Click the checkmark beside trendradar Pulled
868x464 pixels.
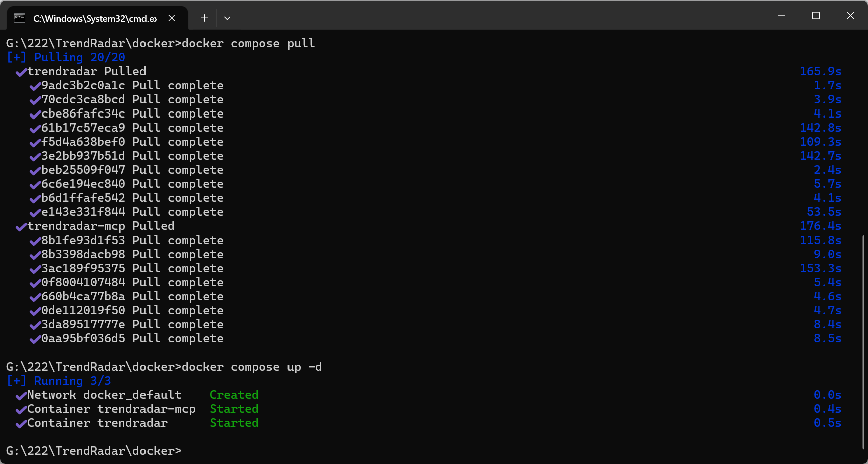tap(21, 72)
